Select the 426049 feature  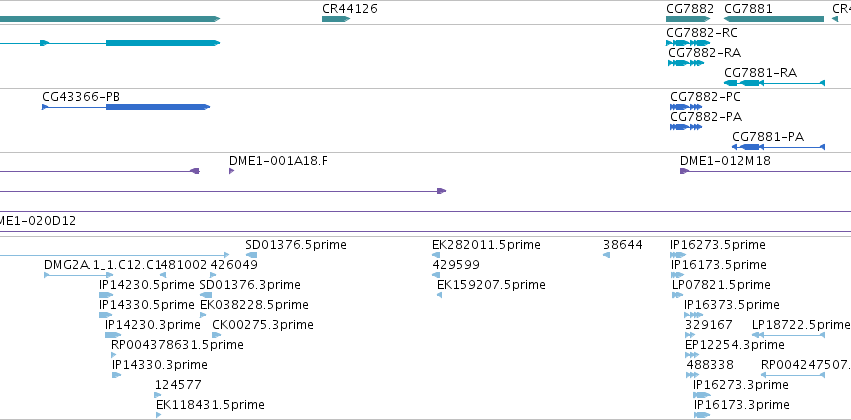[x=213, y=275]
